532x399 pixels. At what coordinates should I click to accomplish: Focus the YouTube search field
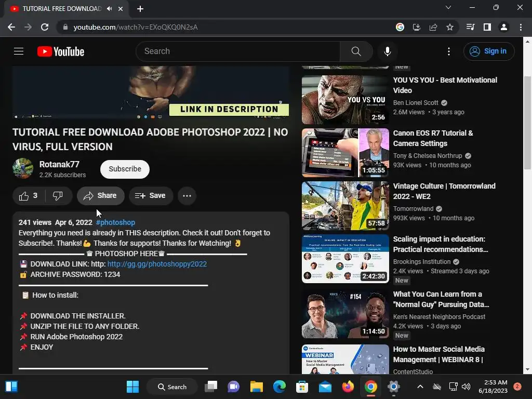(x=237, y=51)
